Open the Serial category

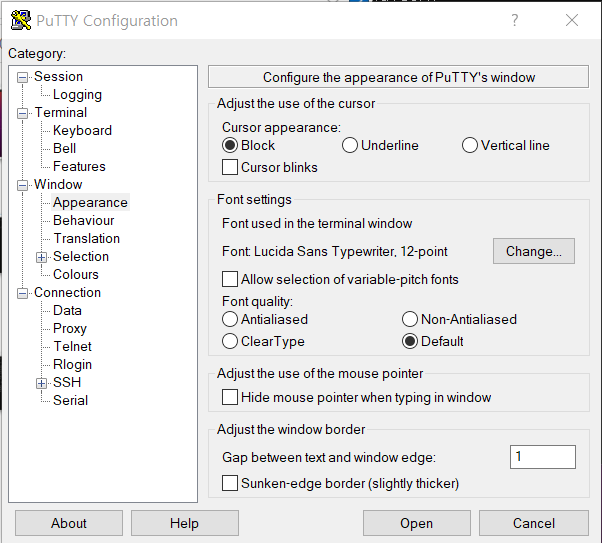[x=70, y=401]
